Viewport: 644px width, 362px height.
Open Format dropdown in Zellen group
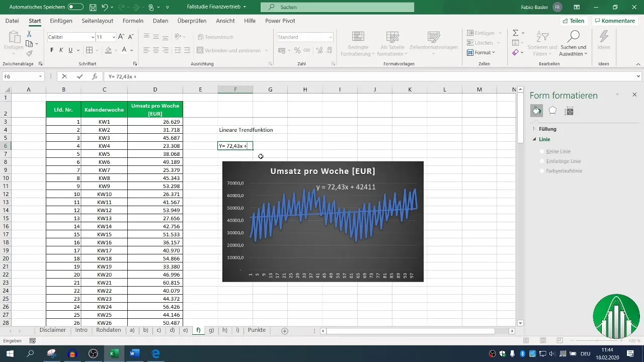pos(481,52)
